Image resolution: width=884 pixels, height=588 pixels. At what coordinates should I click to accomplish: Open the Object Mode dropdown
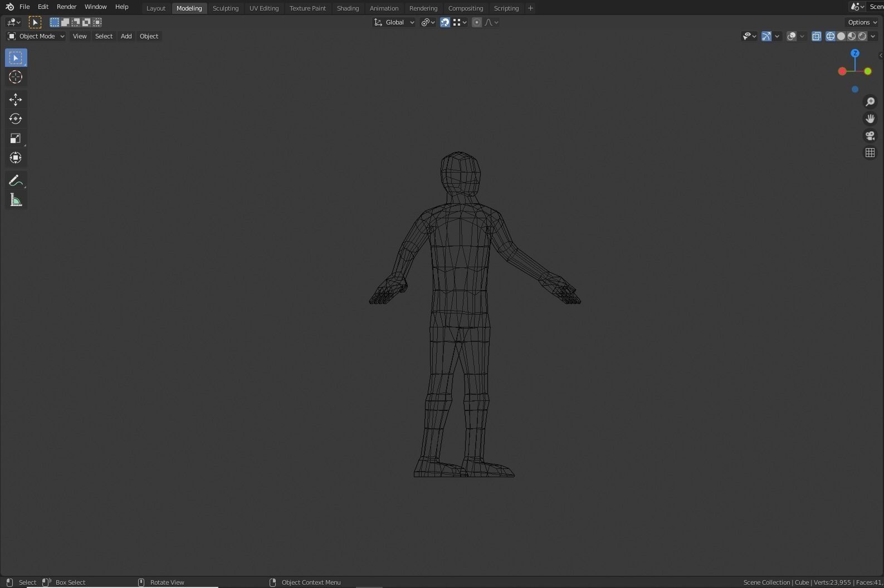click(36, 36)
